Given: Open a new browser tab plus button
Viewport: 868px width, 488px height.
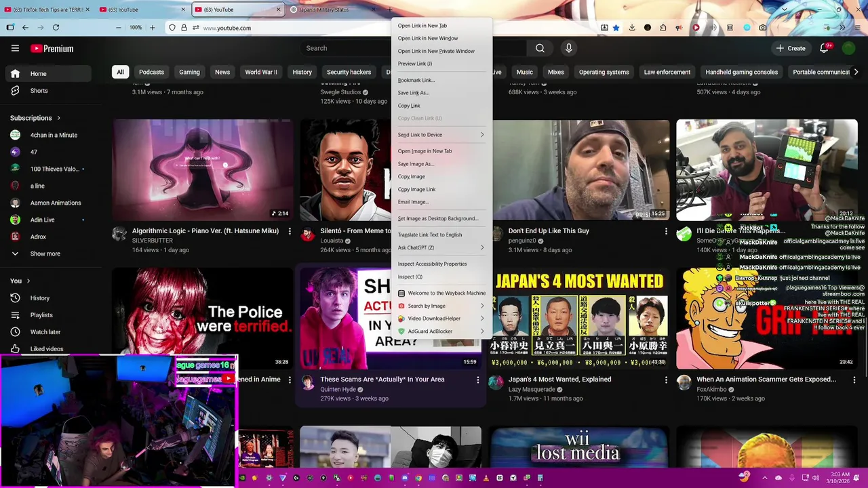Looking at the screenshot, I should pos(390,9).
